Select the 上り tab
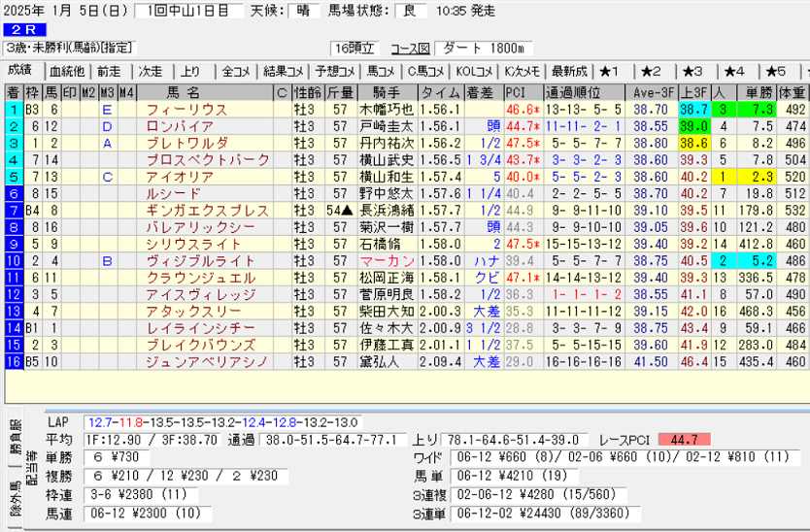Screen dimensions: 810x532 click(x=191, y=71)
